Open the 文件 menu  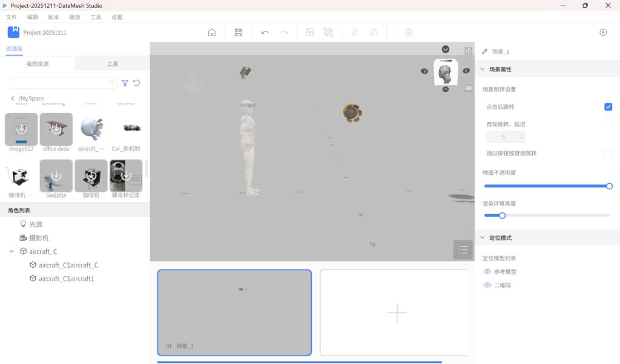click(11, 18)
